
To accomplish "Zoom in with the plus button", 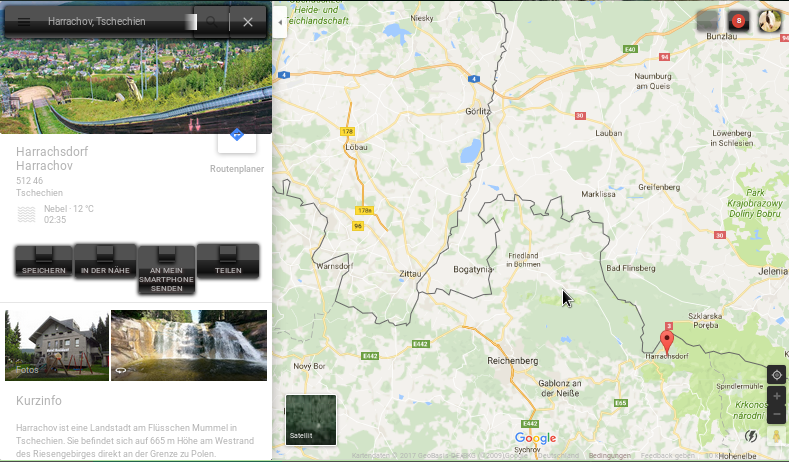I will point(776,396).
